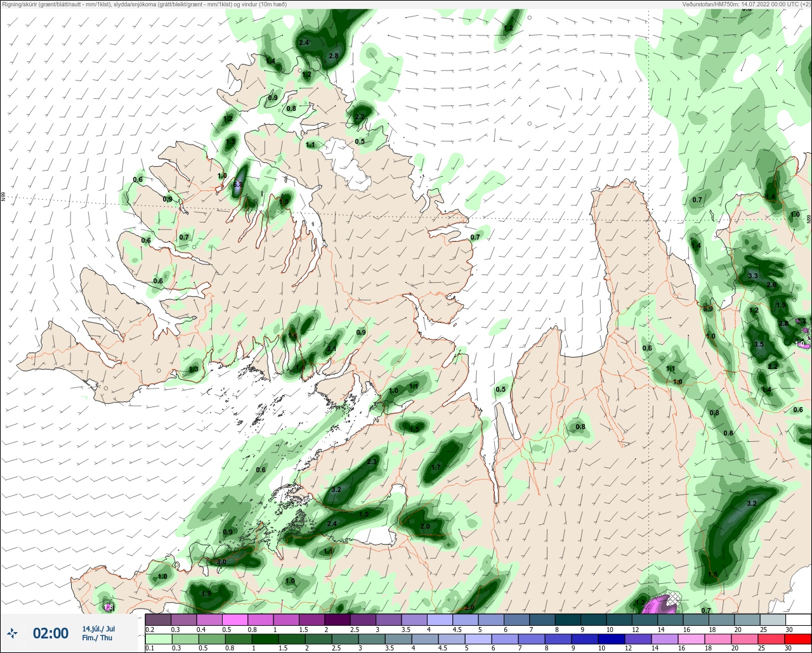Viewport: 812px width, 653px height.
Task: Click the 02:00 forecast time label
Action: coord(50,633)
